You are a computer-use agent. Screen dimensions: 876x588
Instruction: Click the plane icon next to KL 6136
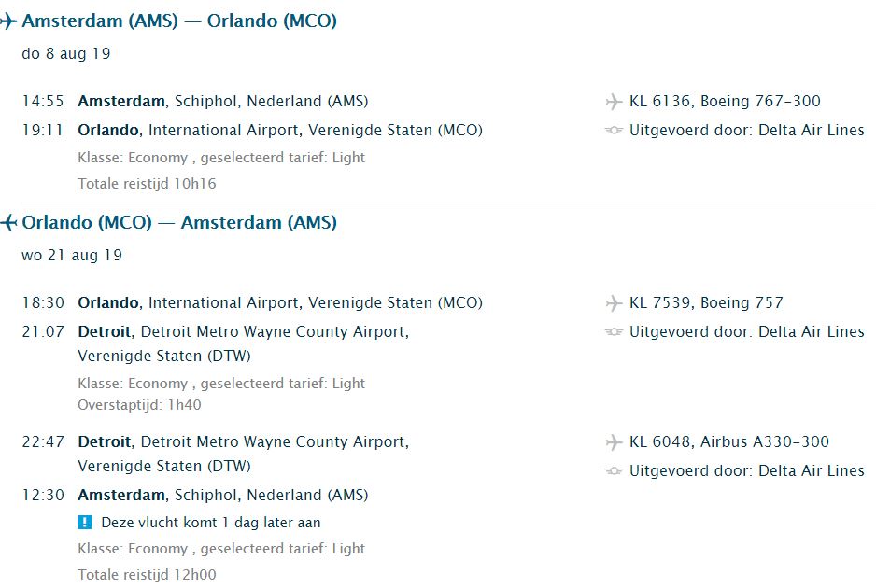pyautogui.click(x=614, y=102)
